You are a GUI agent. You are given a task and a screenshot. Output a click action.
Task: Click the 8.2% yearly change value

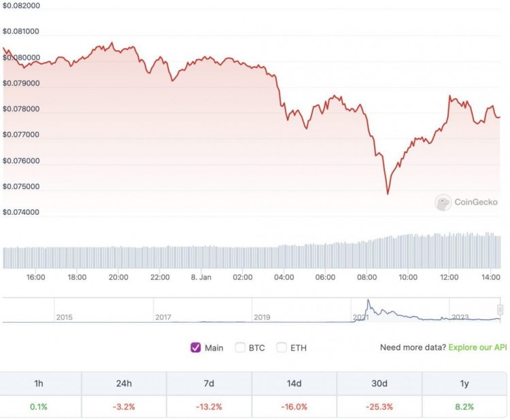click(464, 406)
